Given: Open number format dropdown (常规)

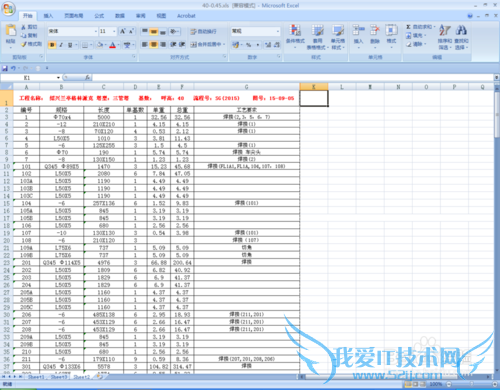Looking at the screenshot, I should 278,31.
